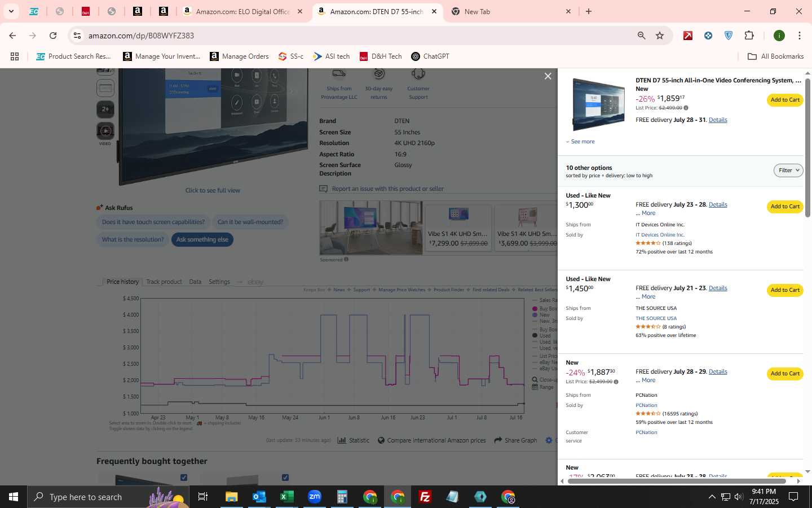Open the SS-c bookmark
Screen dimensions: 812x508
pos(291,56)
